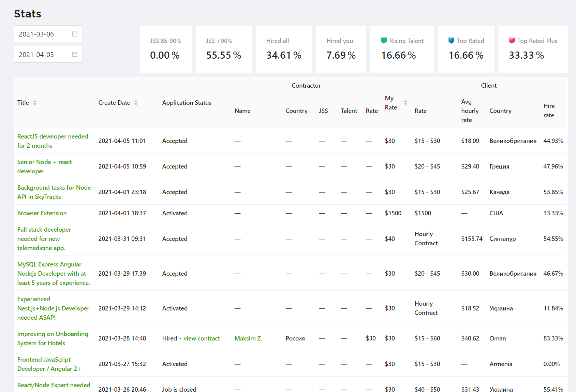Click the Top Rated badge icon
The height and width of the screenshot is (392, 576).
coord(451,41)
